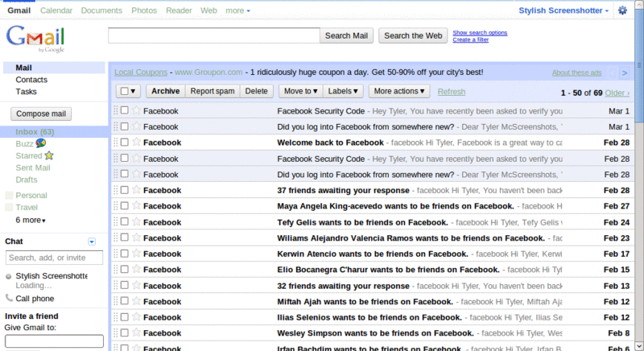Screen dimensions: 644x351
Task: Click the Compose mail button
Action: 41,114
